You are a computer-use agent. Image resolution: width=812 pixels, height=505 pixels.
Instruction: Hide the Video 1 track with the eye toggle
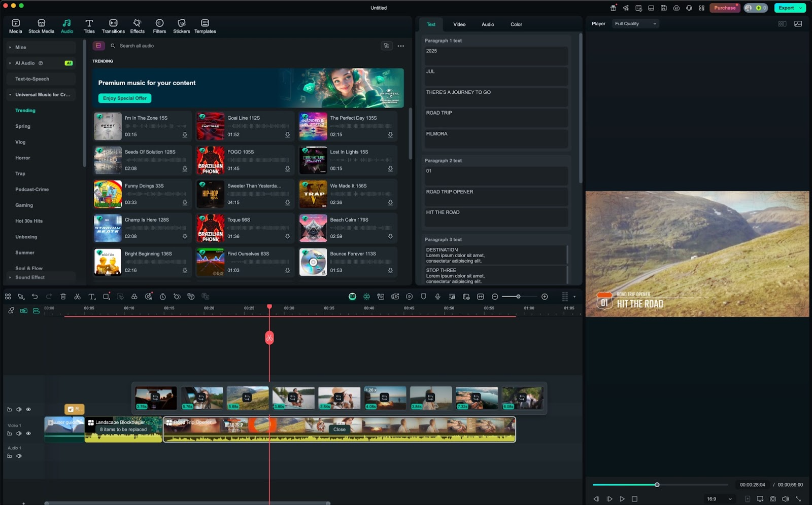[x=29, y=434]
